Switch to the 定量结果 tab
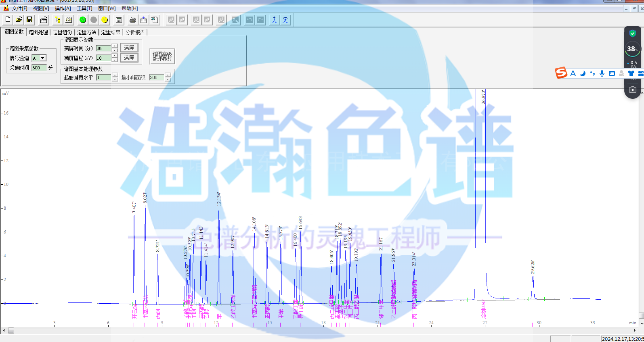Image resolution: width=644 pixels, height=342 pixels. coord(111,32)
